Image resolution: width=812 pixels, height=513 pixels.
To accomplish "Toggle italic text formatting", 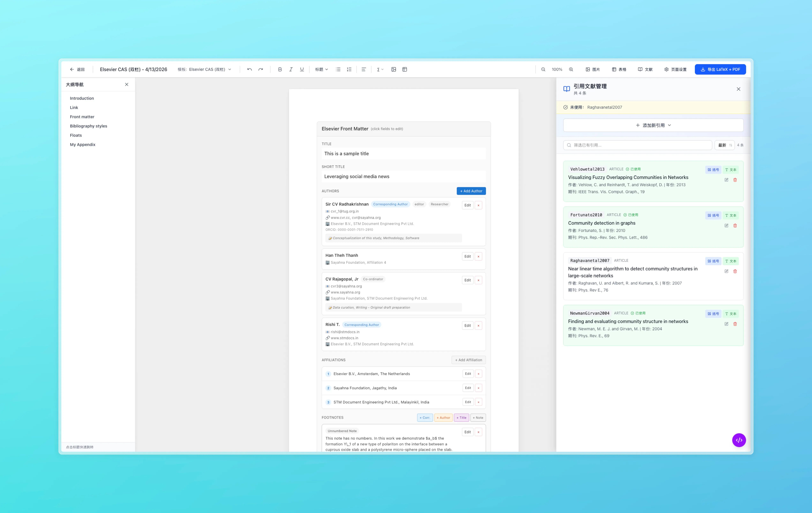I will point(291,69).
